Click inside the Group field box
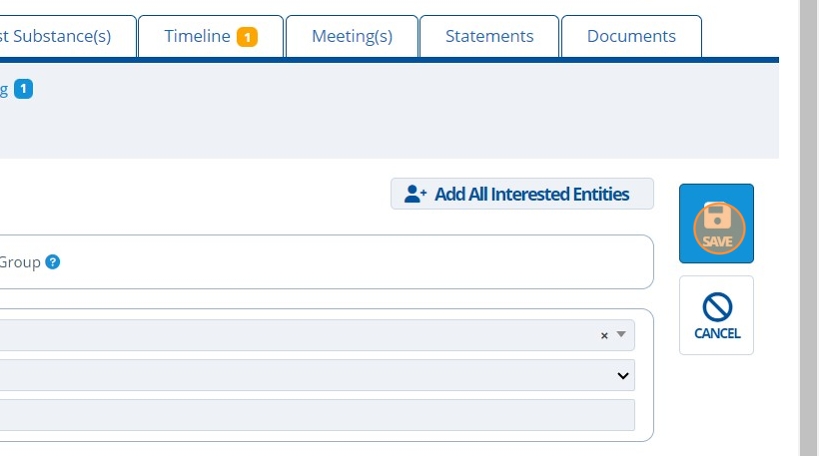This screenshot has width=819, height=456. click(x=350, y=262)
